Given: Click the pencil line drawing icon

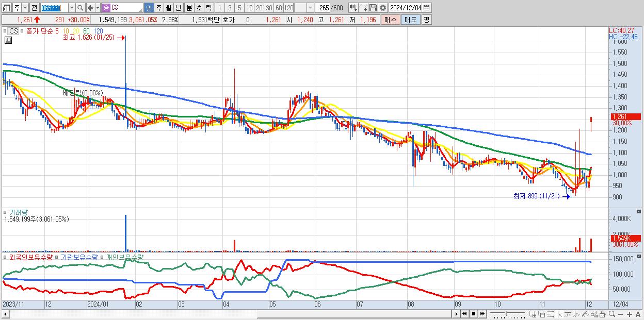Looking at the screenshot, I should tap(585, 314).
